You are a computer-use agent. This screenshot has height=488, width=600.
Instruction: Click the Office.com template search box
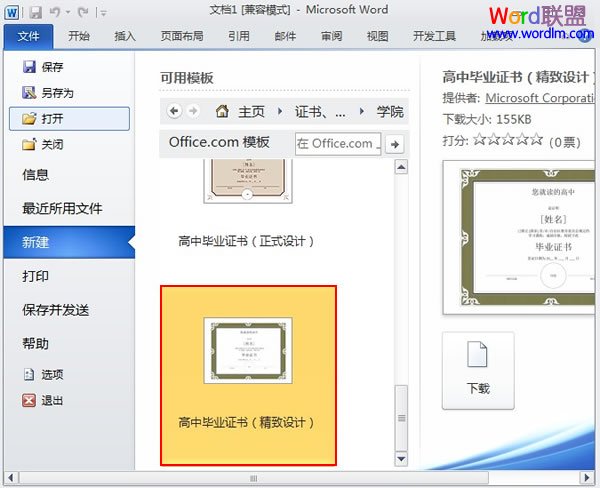click(x=338, y=144)
